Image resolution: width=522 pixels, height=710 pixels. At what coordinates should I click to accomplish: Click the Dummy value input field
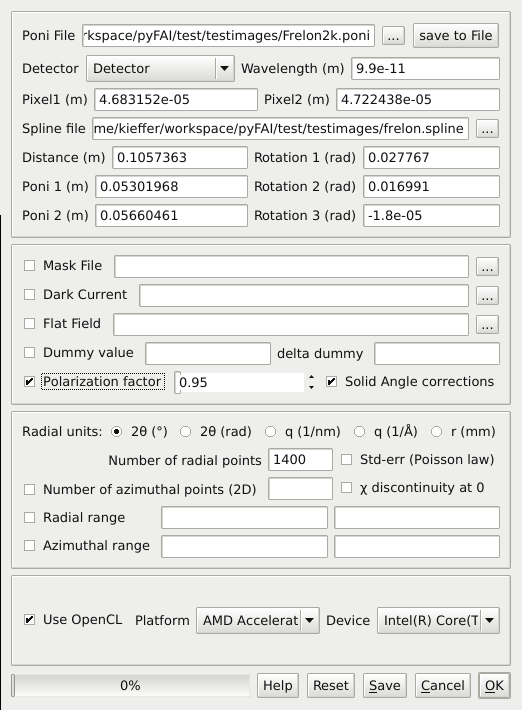(x=208, y=353)
